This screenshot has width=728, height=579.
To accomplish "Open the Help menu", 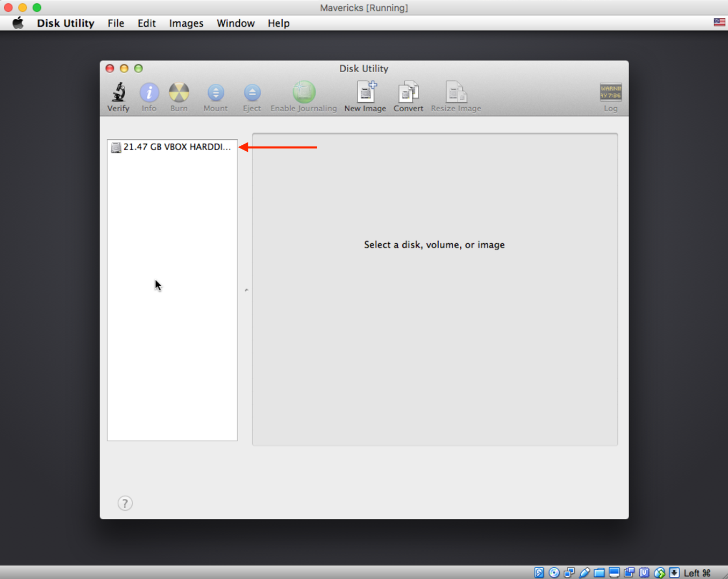I will click(x=279, y=23).
